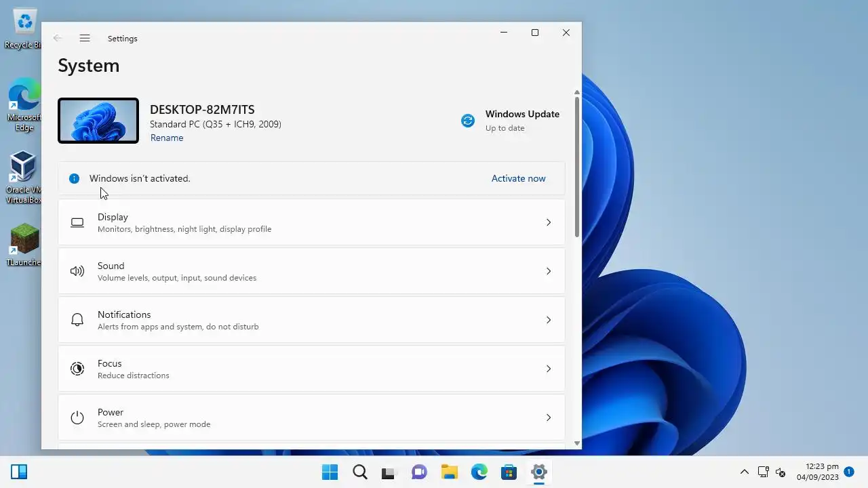Click 'Standard PC (Q35 + ICH9, 2009)' text
The image size is (868, 488).
click(216, 124)
